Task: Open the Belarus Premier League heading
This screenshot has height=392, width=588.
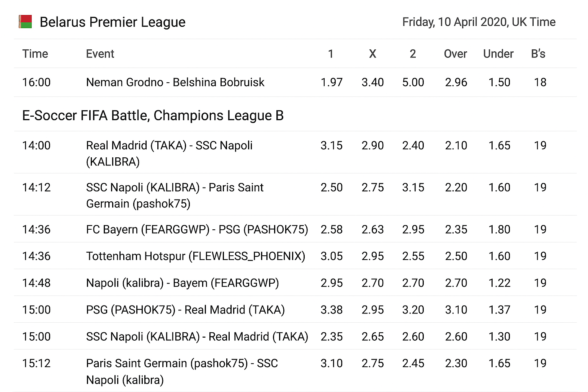Action: pyautogui.click(x=113, y=22)
